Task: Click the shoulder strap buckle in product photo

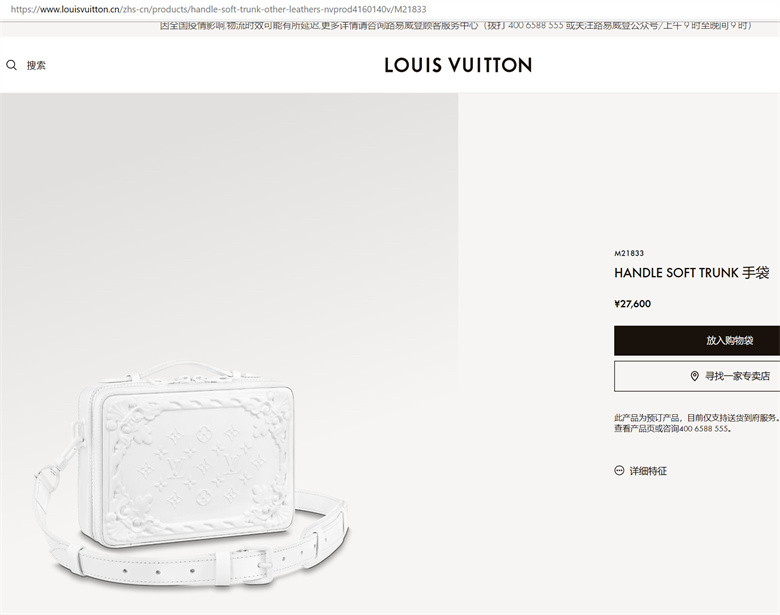Action: click(x=253, y=563)
